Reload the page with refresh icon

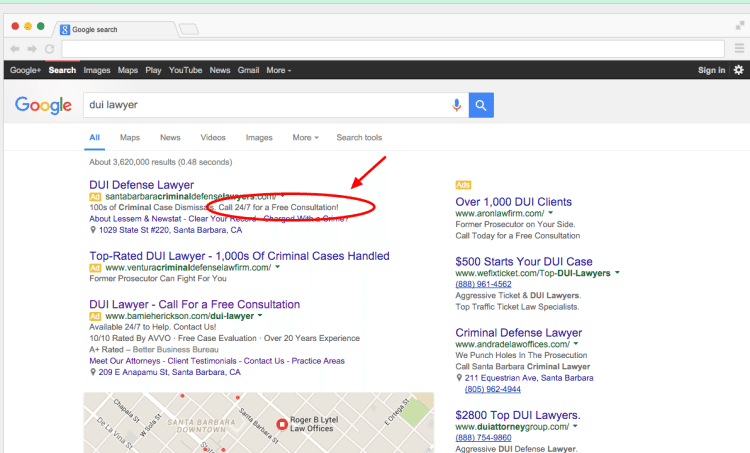coord(49,49)
